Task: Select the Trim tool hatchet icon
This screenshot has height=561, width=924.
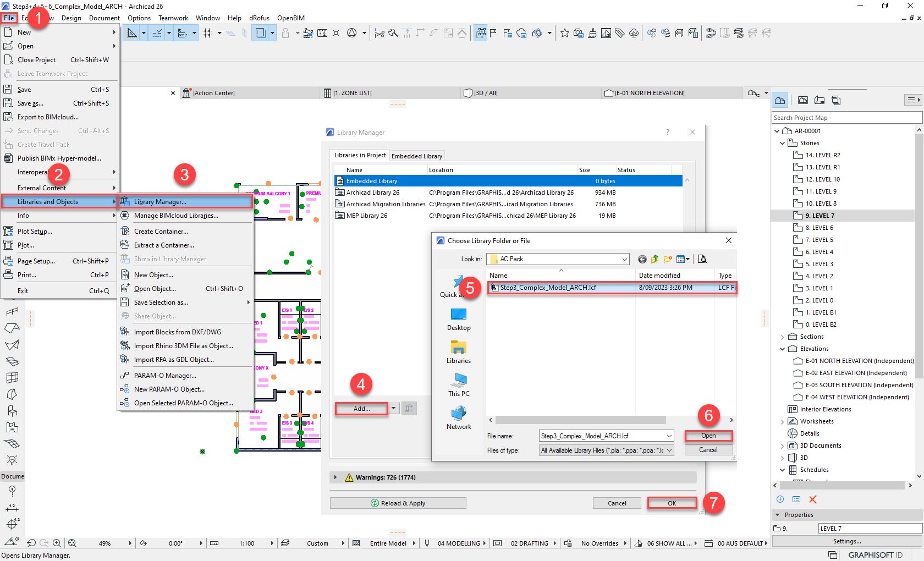Action: (393, 33)
